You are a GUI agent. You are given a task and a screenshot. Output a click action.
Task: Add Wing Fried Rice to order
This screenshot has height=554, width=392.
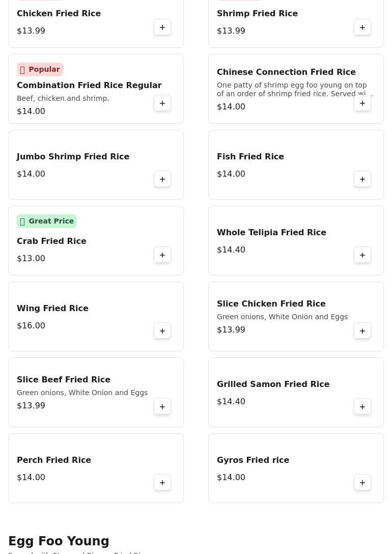162,331
